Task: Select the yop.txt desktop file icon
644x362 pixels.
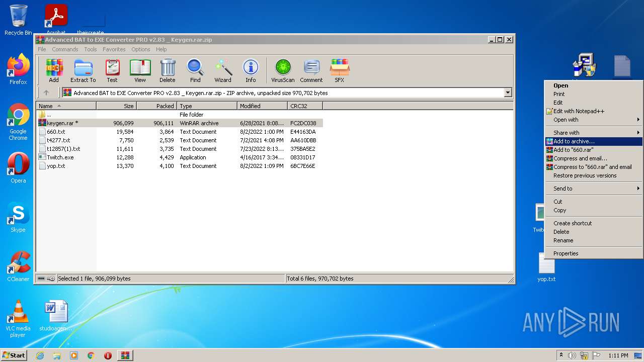Action: coord(546,267)
